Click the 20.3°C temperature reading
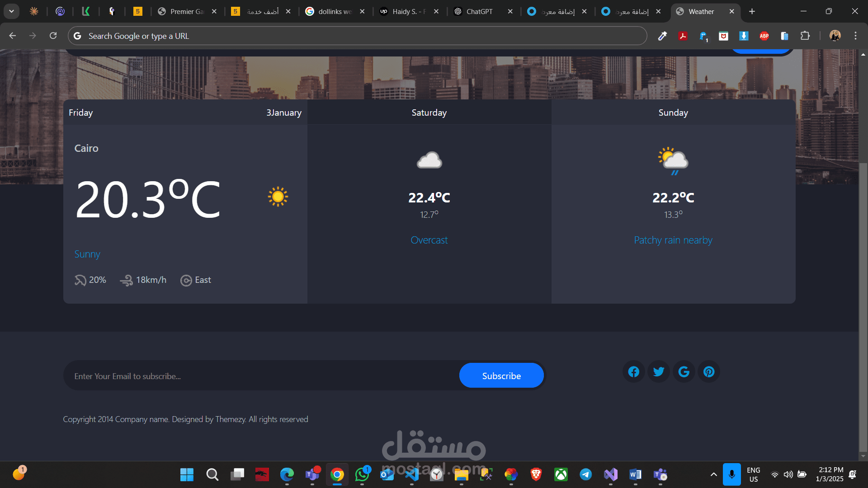The height and width of the screenshot is (488, 868). coord(148,199)
